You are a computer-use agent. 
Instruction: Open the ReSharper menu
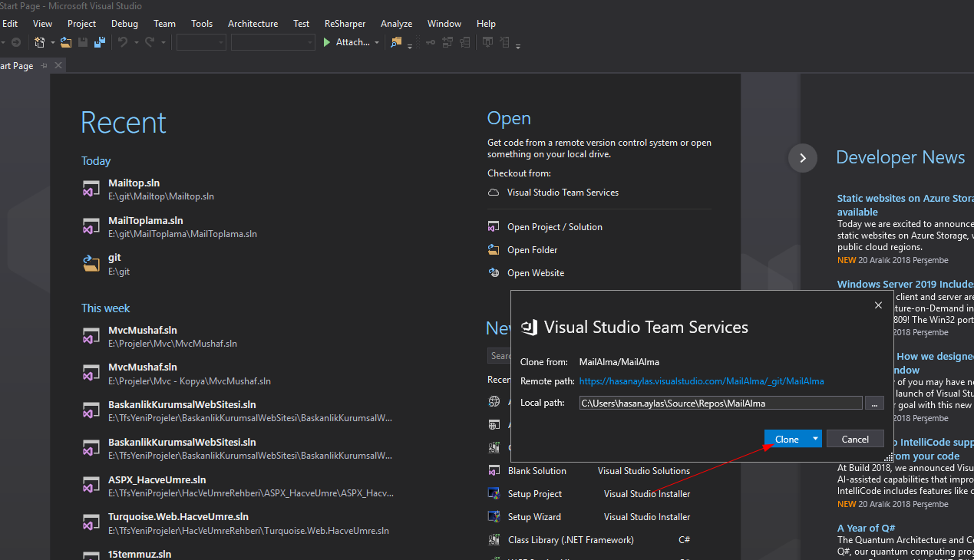point(345,24)
